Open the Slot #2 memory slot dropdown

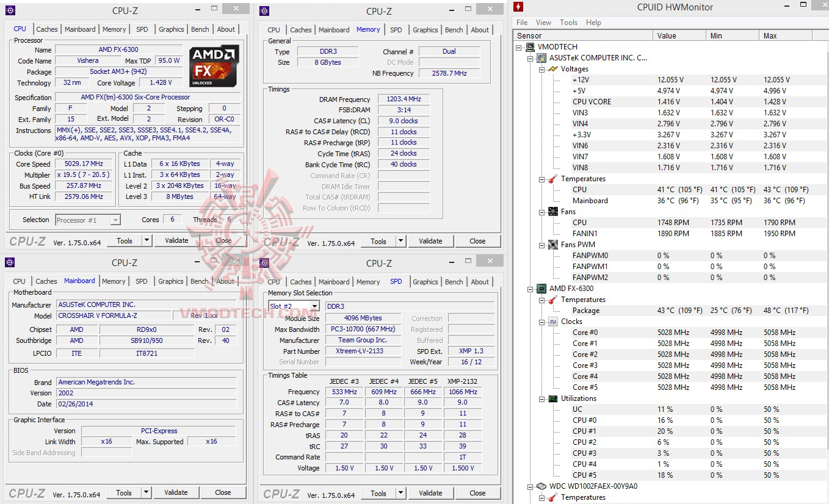[x=314, y=306]
